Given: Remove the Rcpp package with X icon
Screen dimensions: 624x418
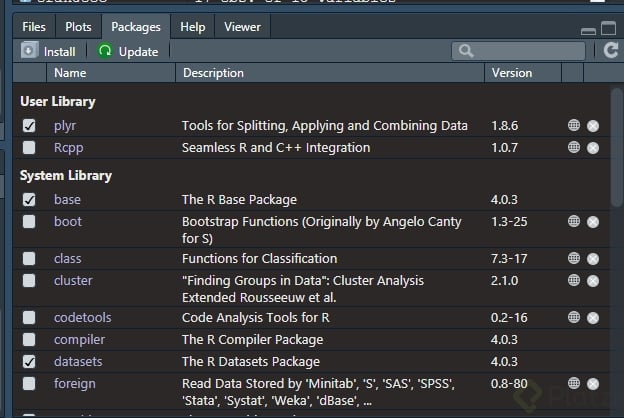Looking at the screenshot, I should pyautogui.click(x=593, y=148).
